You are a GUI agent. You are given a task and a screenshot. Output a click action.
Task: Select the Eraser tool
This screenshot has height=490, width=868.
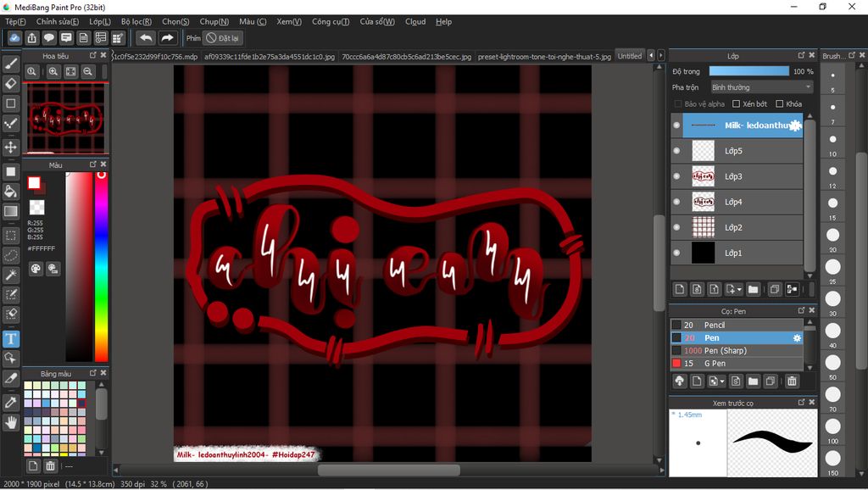10,84
